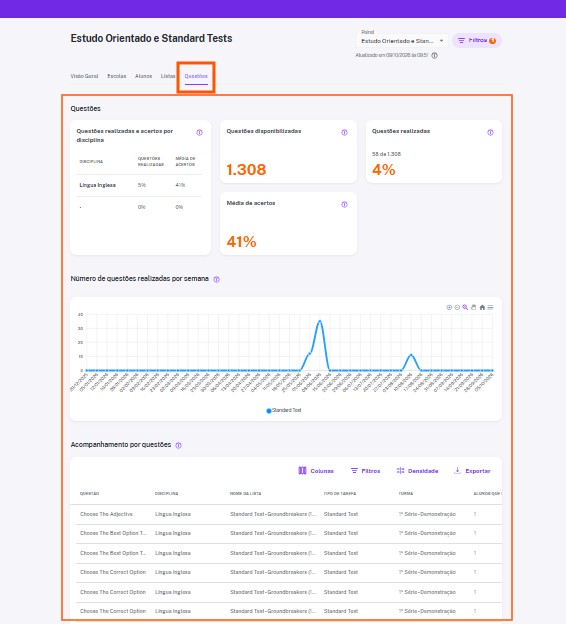Open the Listas tab
Viewport: 566px width, 624px height.
tap(168, 76)
